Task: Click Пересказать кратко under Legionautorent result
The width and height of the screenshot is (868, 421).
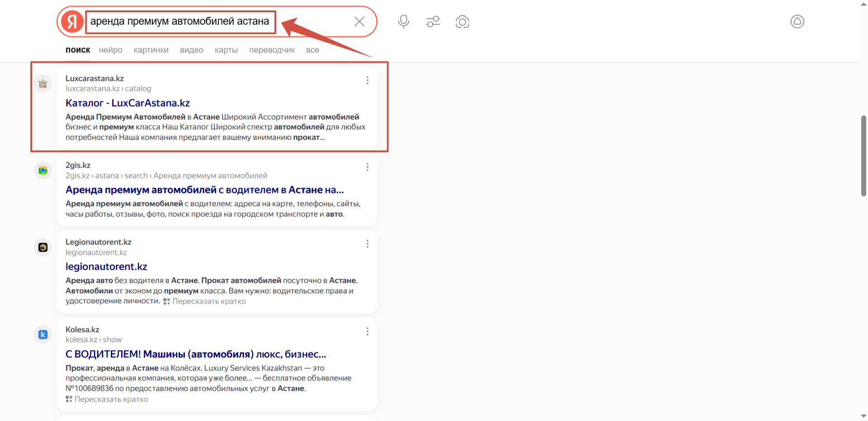Action: click(208, 301)
